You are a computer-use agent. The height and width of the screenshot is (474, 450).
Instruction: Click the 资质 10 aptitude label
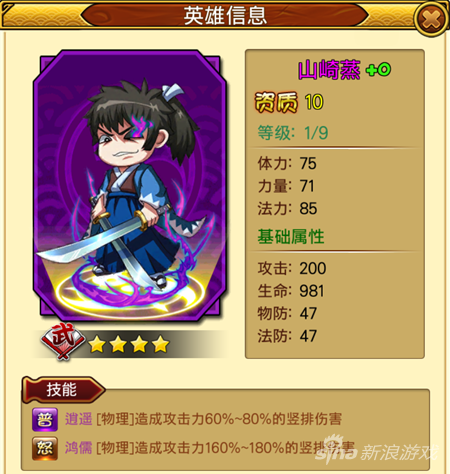point(289,102)
